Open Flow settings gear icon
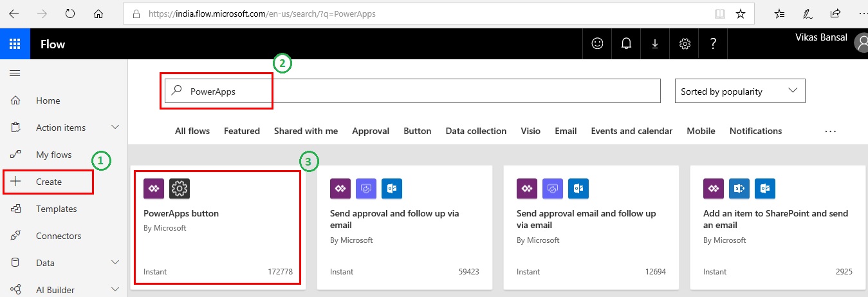The width and height of the screenshot is (868, 297). click(x=685, y=44)
